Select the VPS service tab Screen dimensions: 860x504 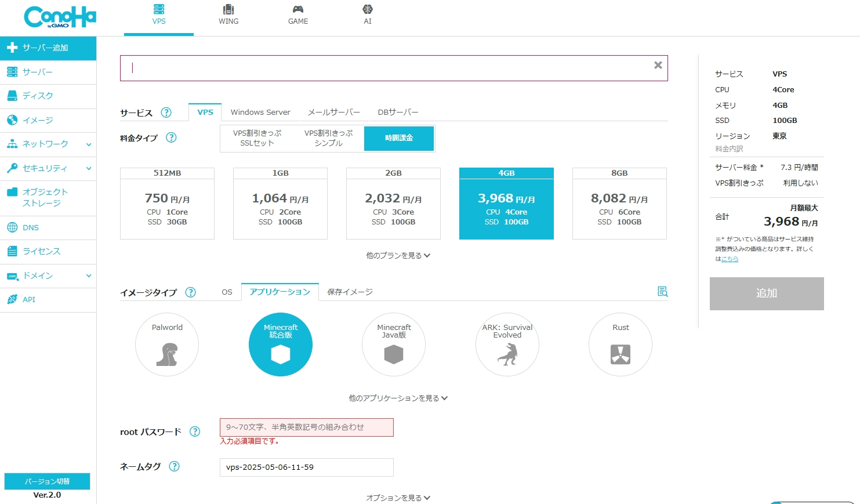click(205, 112)
